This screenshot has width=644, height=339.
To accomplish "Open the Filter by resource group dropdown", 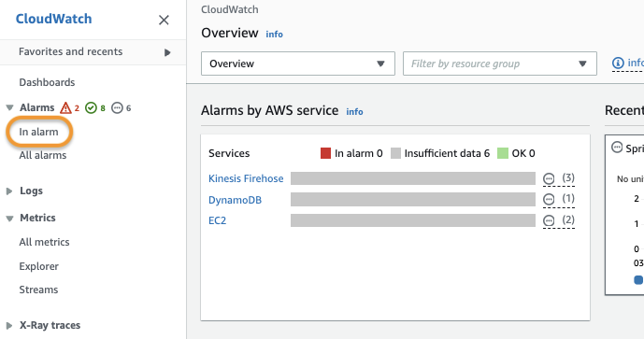I will click(x=500, y=64).
